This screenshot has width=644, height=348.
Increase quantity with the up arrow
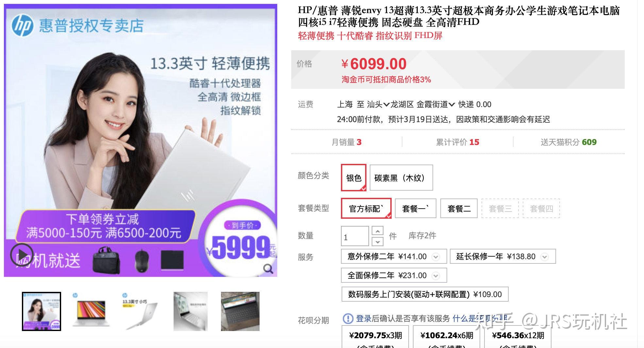[x=378, y=231]
